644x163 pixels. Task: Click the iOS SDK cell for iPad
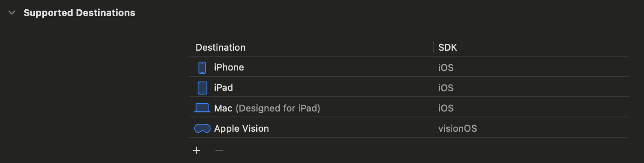pos(446,88)
